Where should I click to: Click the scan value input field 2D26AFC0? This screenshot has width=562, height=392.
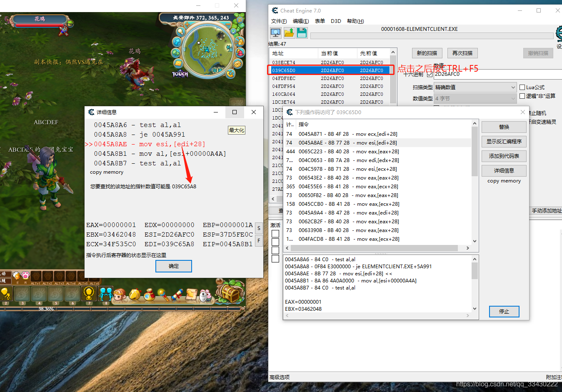click(498, 74)
